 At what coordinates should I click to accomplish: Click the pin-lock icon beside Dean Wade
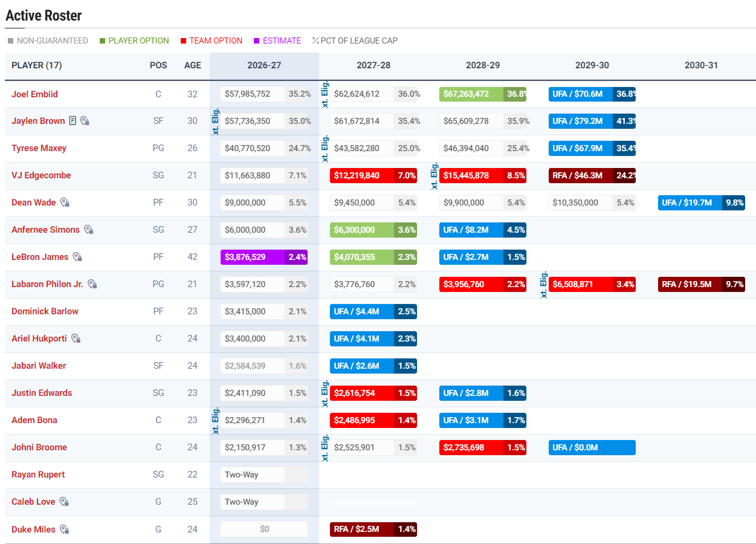[x=65, y=202]
